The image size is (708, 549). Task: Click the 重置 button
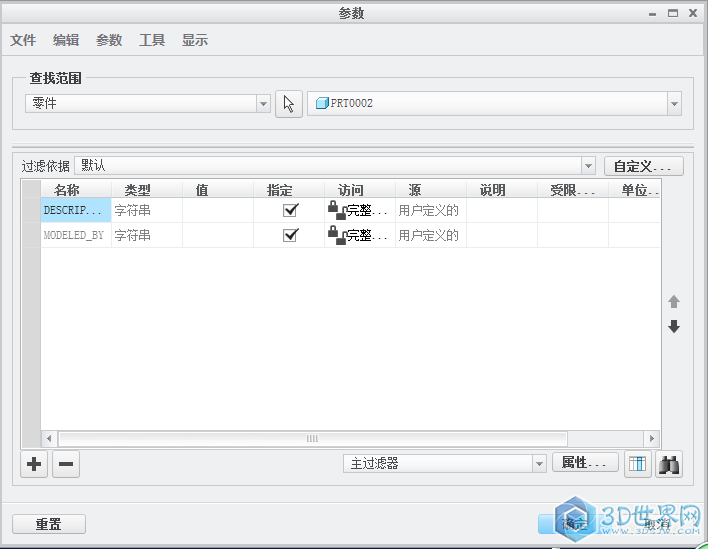pos(49,524)
